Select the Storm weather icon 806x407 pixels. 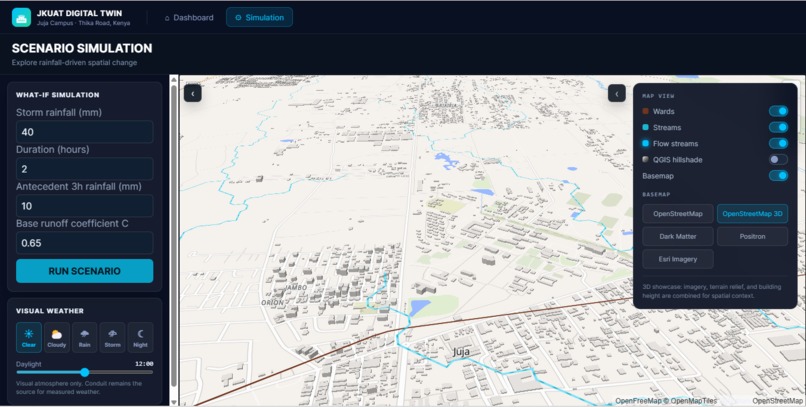click(x=112, y=337)
